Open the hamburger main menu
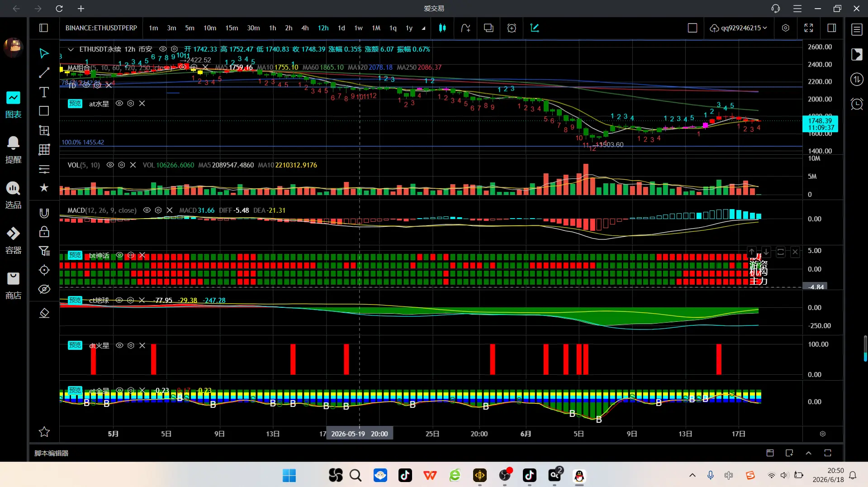The width and height of the screenshot is (868, 487). pos(797,9)
